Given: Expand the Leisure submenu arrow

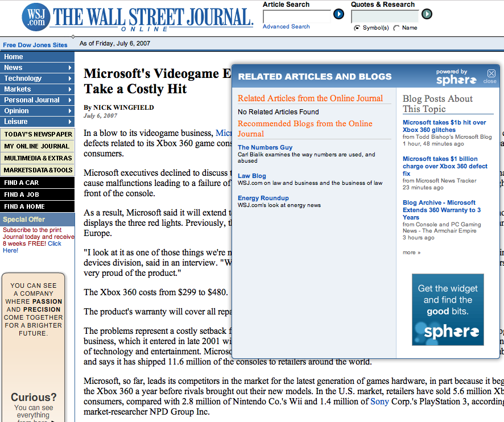Looking at the screenshot, I should pyautogui.click(x=70, y=122).
